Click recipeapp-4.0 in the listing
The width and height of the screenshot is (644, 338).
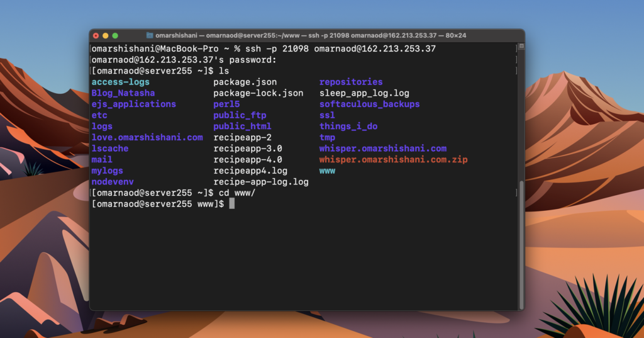[x=248, y=159]
